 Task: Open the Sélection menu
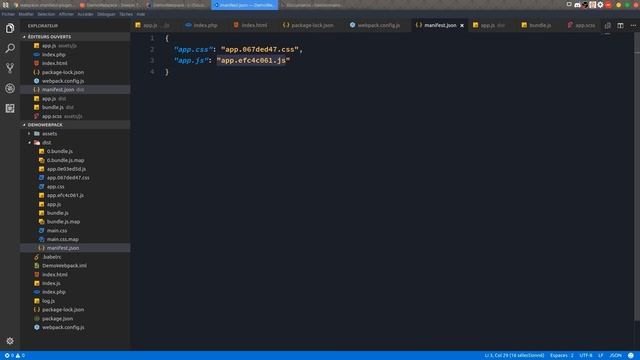46,14
